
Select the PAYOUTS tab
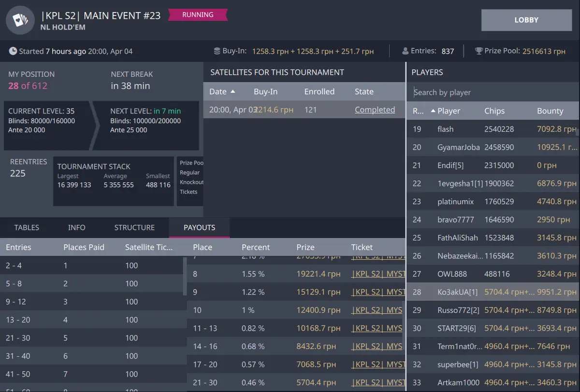tap(199, 228)
